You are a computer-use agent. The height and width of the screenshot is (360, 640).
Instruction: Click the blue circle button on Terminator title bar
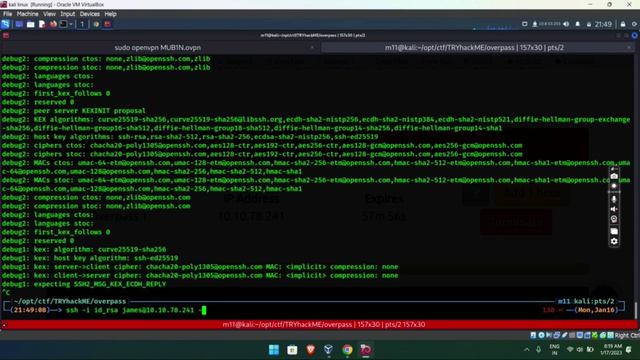[x=635, y=36]
